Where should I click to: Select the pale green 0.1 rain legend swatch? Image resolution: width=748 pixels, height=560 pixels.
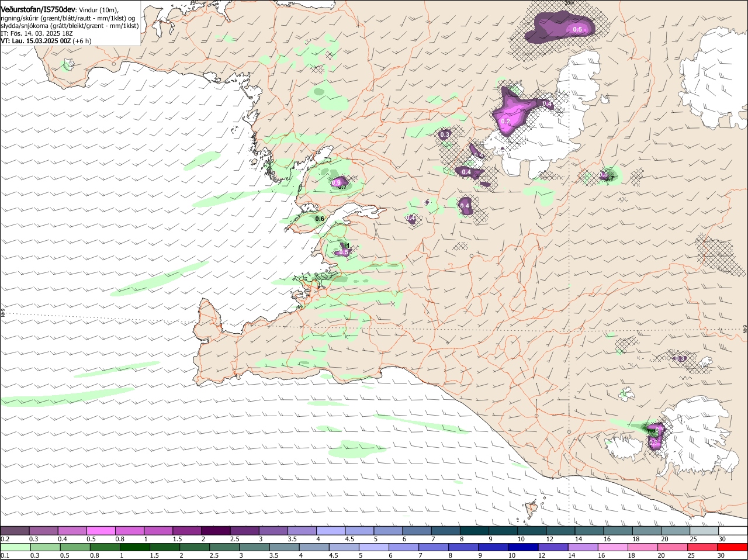click(x=15, y=547)
